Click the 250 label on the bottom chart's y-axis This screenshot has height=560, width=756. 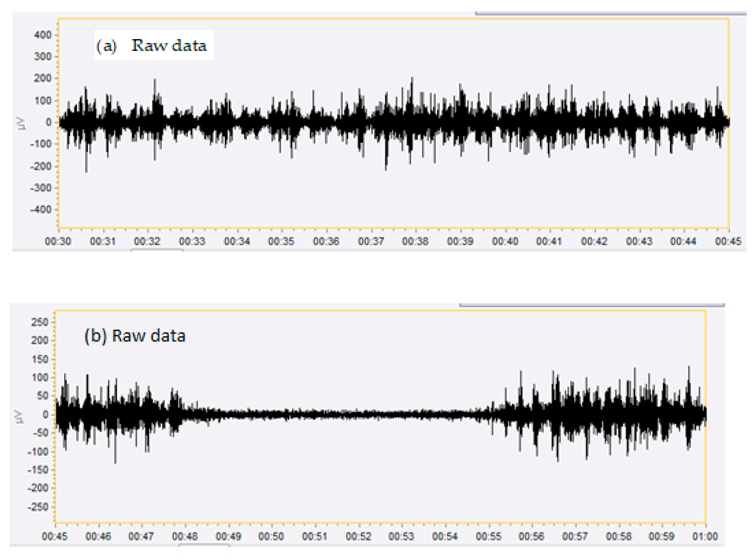coord(40,322)
